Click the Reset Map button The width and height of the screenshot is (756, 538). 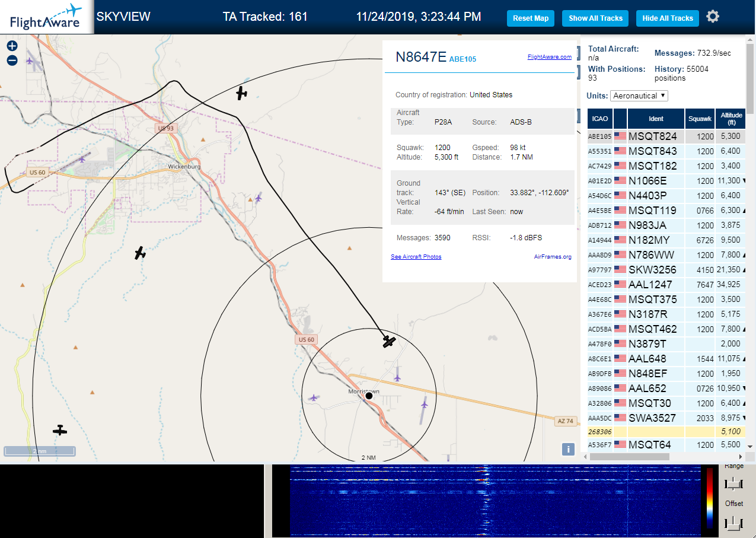tap(531, 18)
